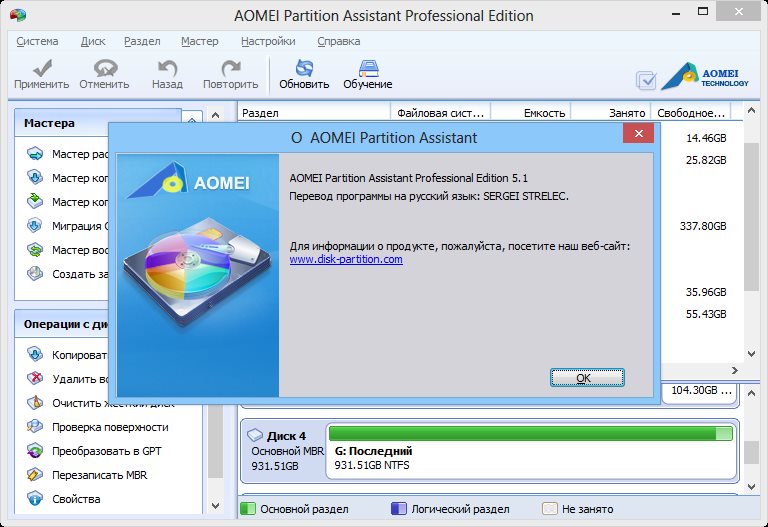The width and height of the screenshot is (768, 527).
Task: Select Проверка поверхности operation
Action: click(110, 427)
